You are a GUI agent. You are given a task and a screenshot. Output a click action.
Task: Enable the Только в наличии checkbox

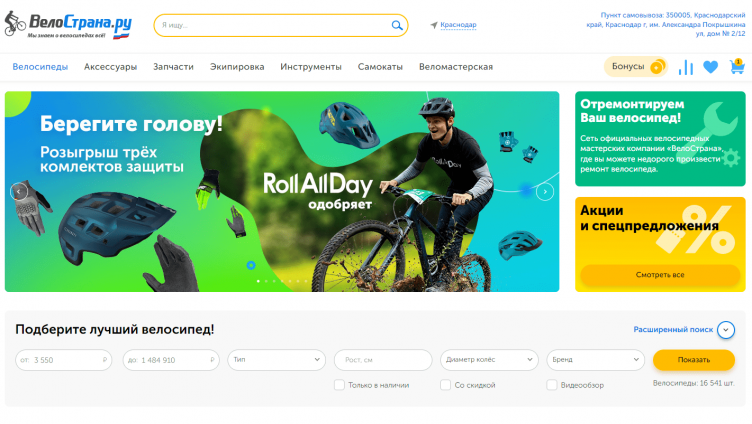339,385
